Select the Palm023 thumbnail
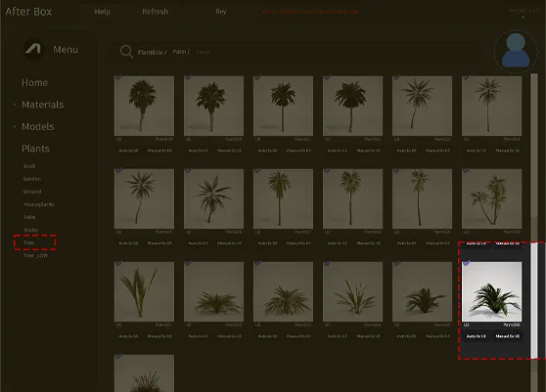Screen dimensions: 546x392 click(x=422, y=106)
